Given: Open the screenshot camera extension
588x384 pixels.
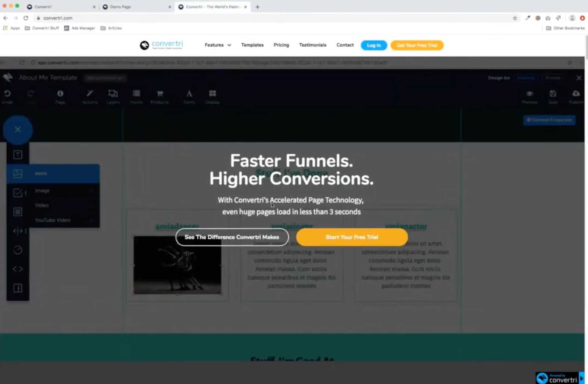Looking at the screenshot, I should click(548, 18).
